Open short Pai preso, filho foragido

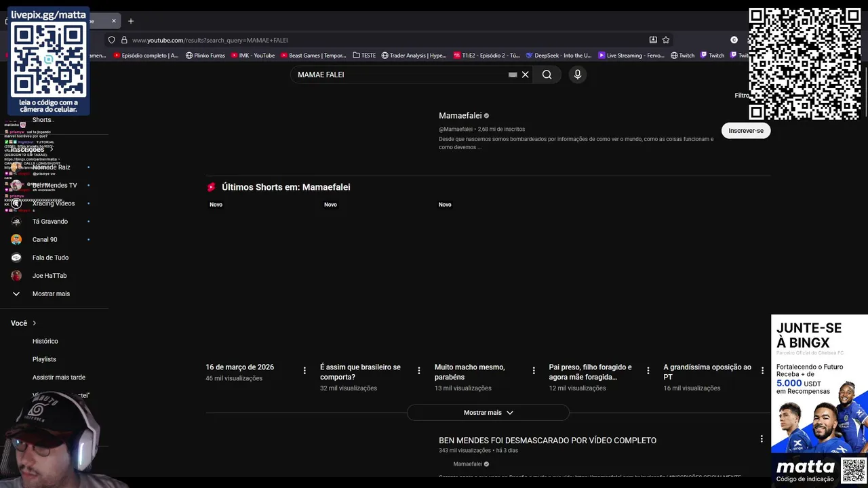590,372
